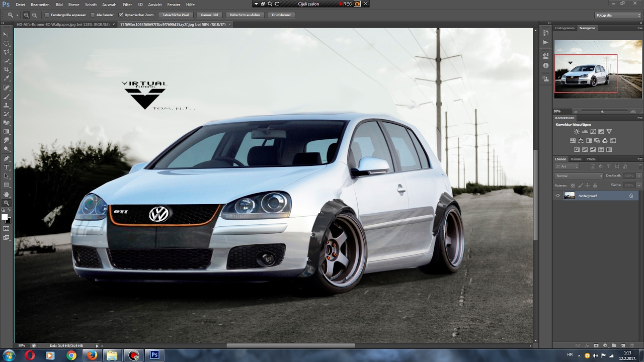The width and height of the screenshot is (644, 362).
Task: Pick the Hand tool
Action: pos(7,194)
